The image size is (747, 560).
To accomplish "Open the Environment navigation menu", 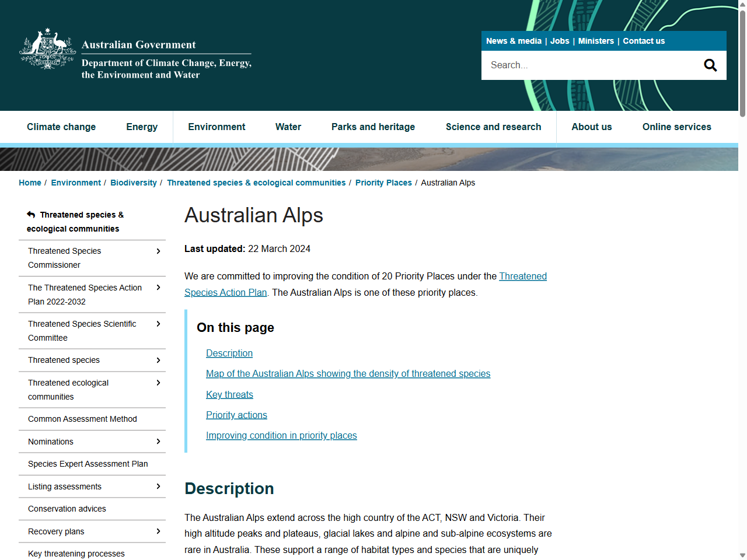I will point(217,127).
